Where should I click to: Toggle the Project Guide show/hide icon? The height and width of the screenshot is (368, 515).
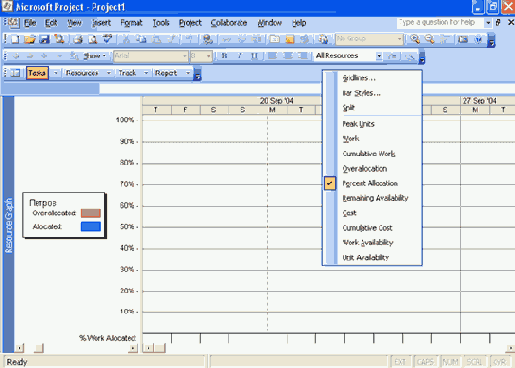click(x=15, y=73)
